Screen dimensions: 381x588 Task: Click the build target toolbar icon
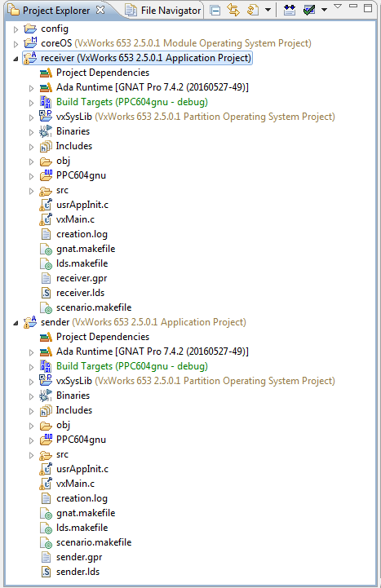pos(289,10)
